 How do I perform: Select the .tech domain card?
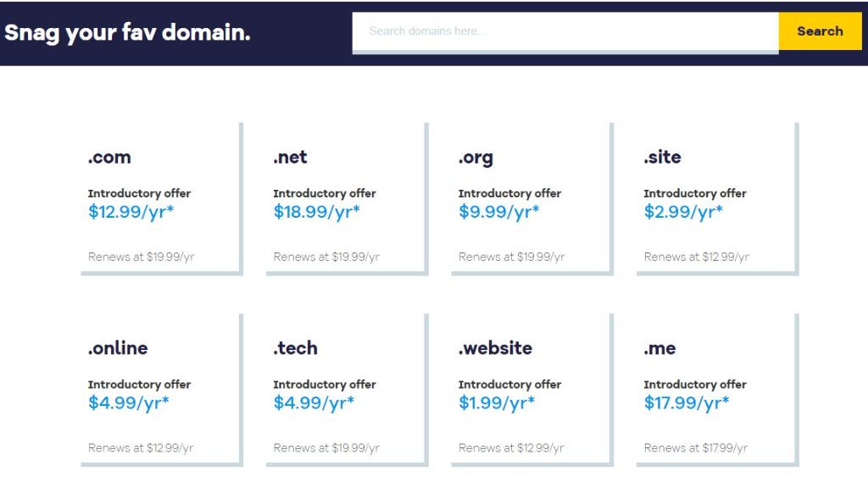(346, 390)
